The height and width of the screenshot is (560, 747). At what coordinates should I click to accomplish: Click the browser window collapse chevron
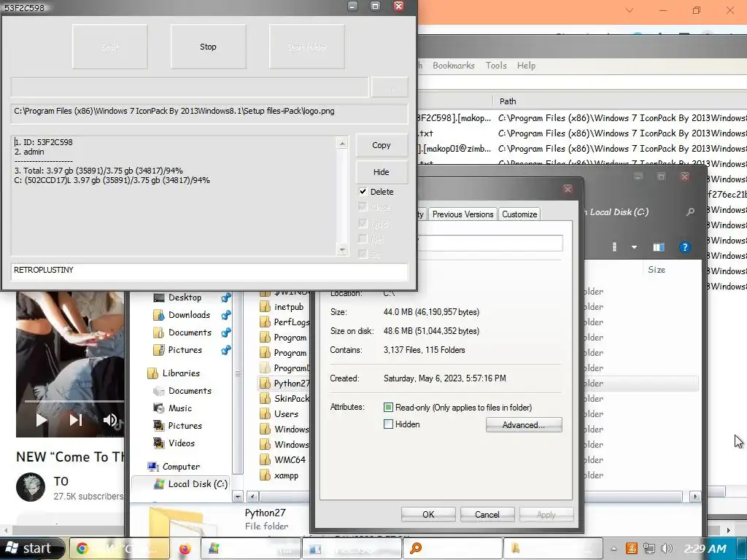630,10
